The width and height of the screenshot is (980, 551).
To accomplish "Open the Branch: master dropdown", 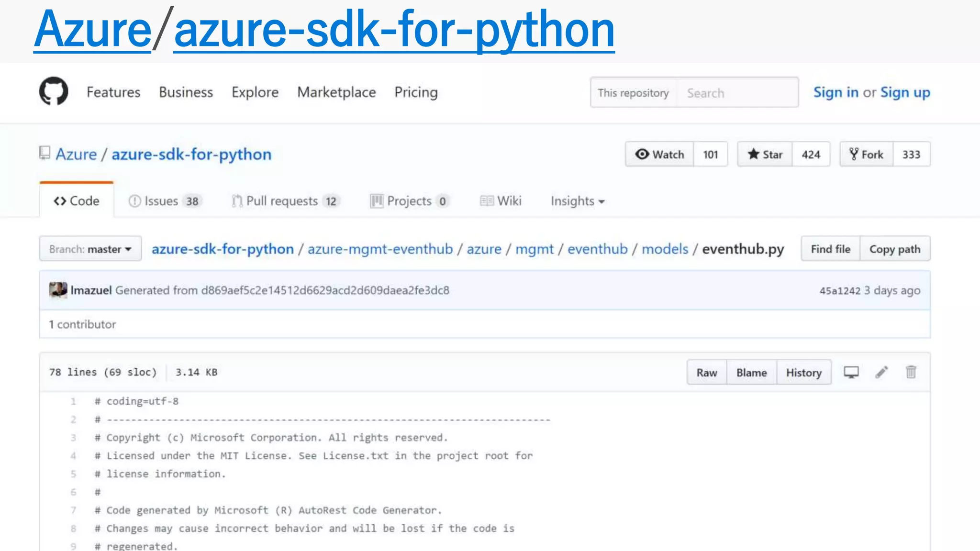I will coord(90,249).
